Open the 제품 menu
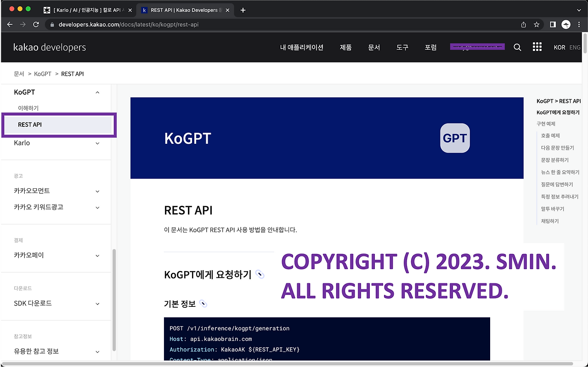This screenshot has width=588, height=367. [346, 47]
